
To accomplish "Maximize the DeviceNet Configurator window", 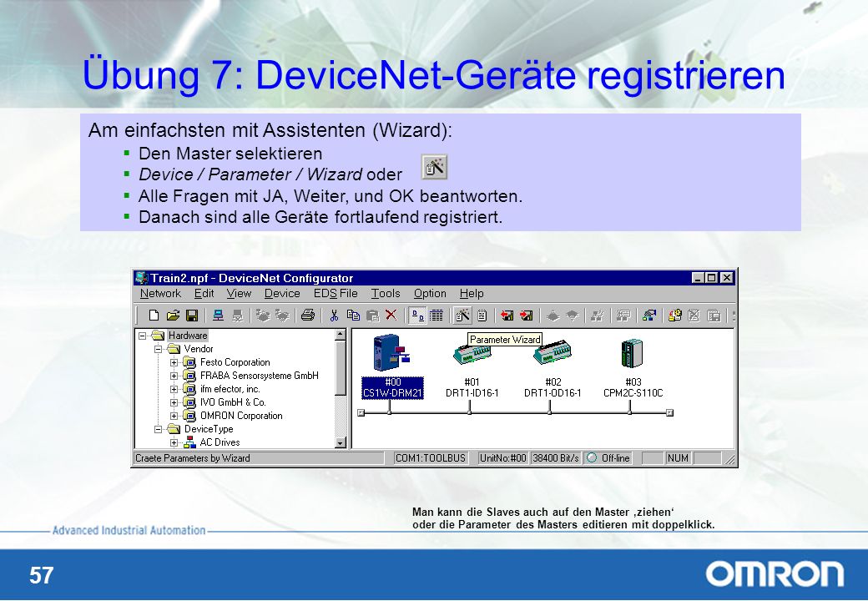I will (x=711, y=278).
